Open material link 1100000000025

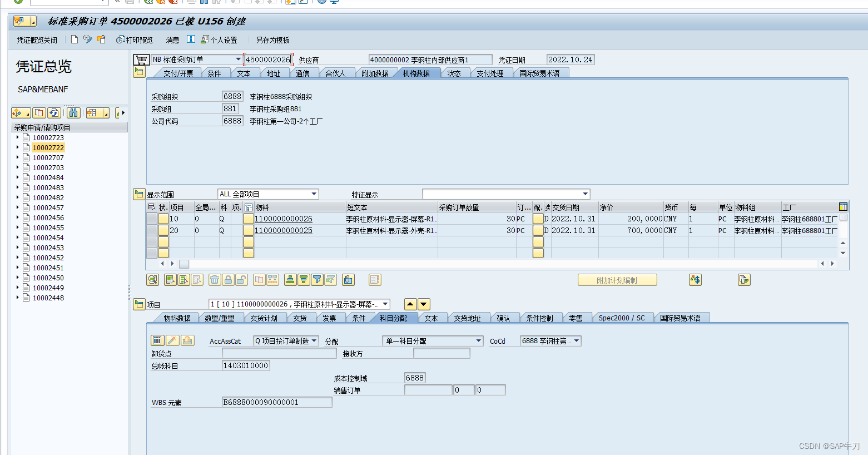coord(283,230)
